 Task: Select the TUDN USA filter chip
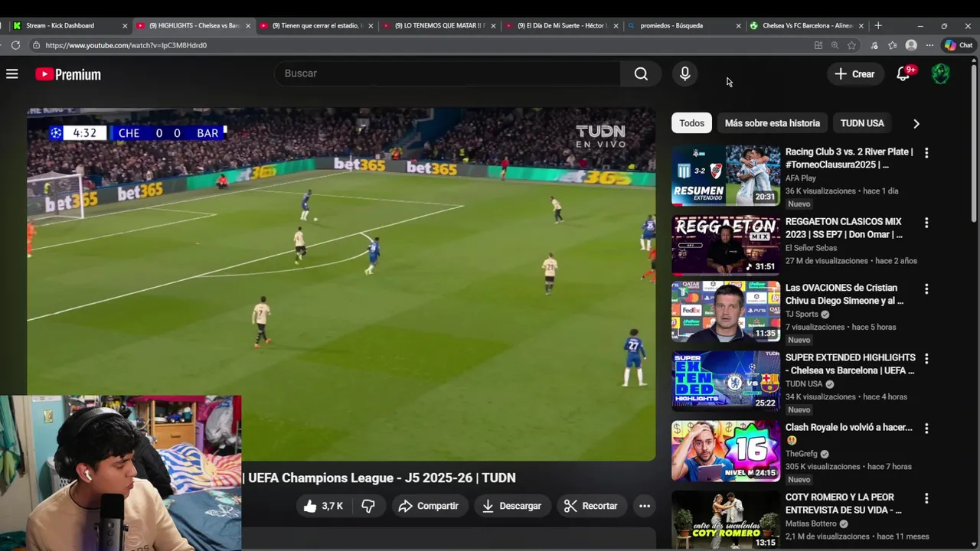pyautogui.click(x=862, y=123)
